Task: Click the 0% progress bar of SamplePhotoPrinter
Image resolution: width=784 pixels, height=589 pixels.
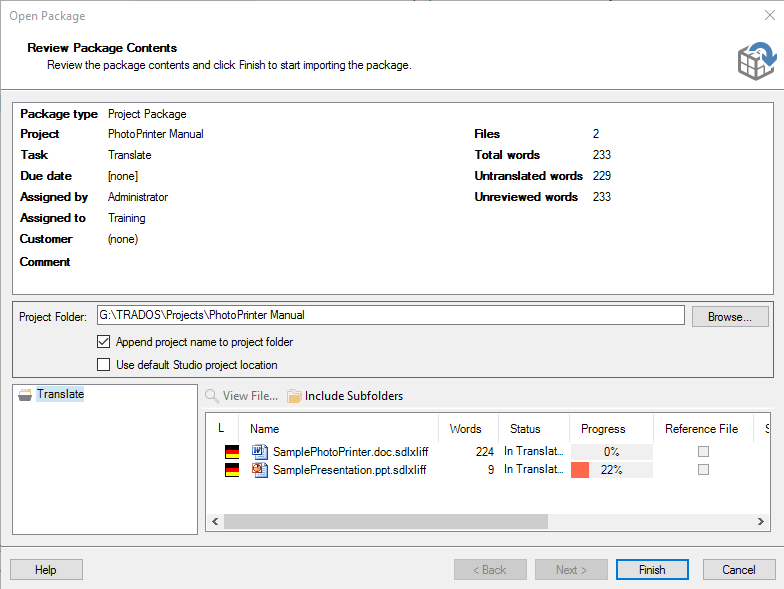Action: (612, 452)
